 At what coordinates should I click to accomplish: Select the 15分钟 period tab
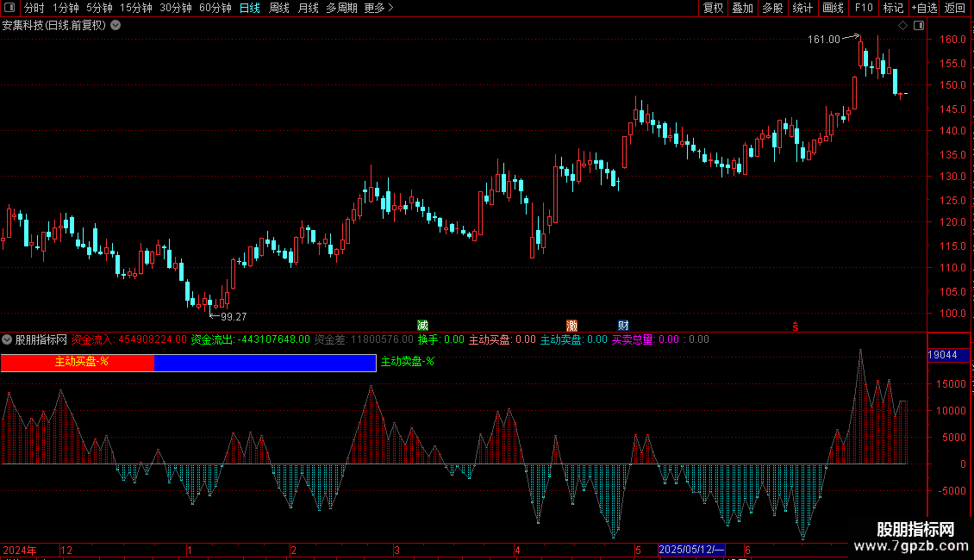pyautogui.click(x=136, y=8)
